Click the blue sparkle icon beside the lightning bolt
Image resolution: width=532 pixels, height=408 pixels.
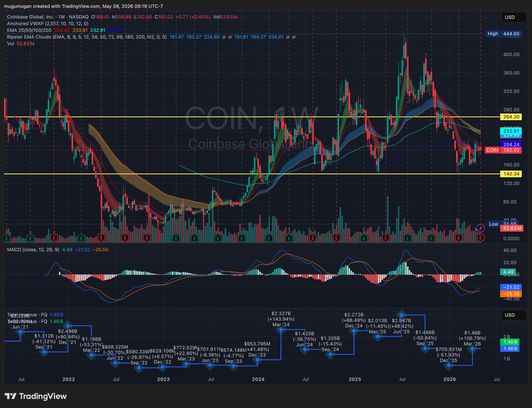pos(477,229)
